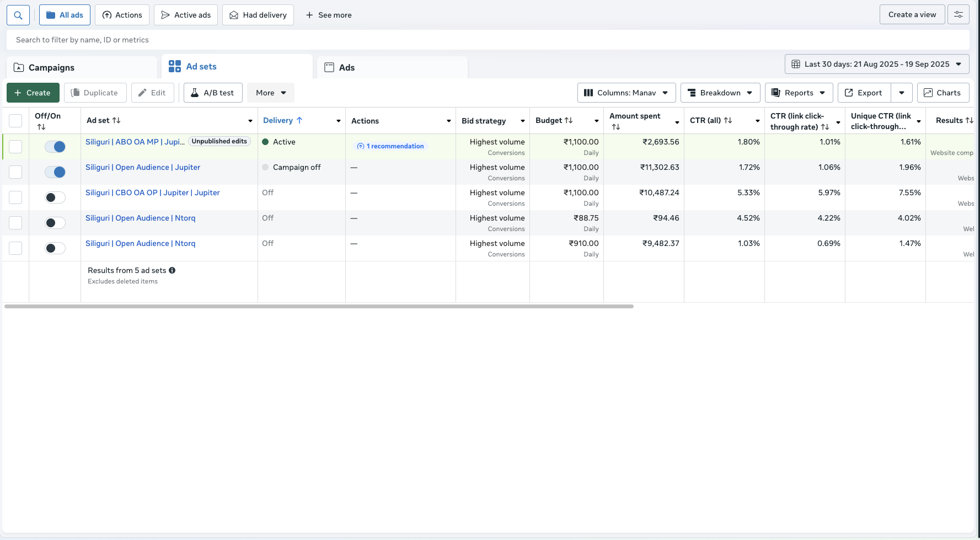Screen dimensions: 980x540
Task: Click the search magnifier icon
Action: click(x=18, y=15)
